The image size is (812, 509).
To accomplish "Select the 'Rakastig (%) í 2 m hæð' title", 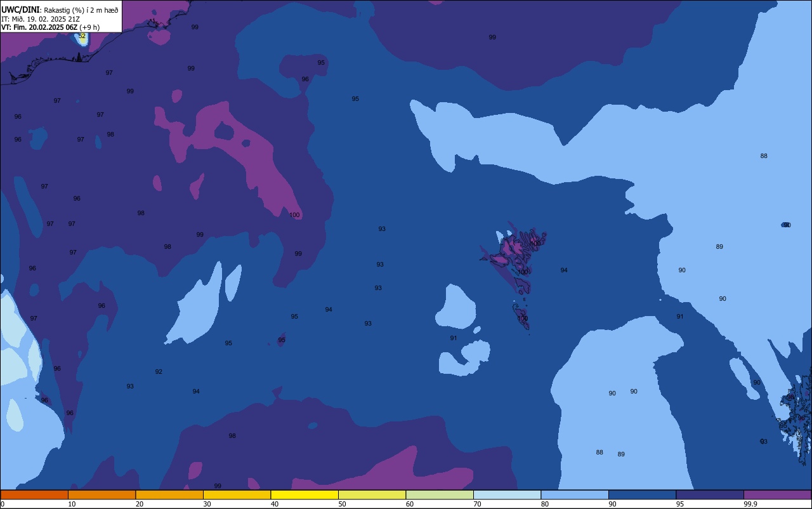I will pos(81,10).
